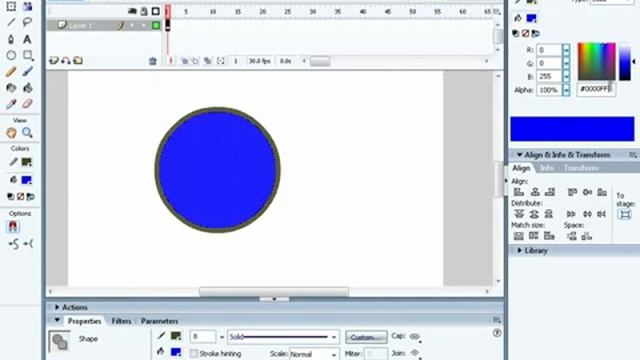Switch to the Filters tab
Screen dimensions: 640x360
point(121,321)
